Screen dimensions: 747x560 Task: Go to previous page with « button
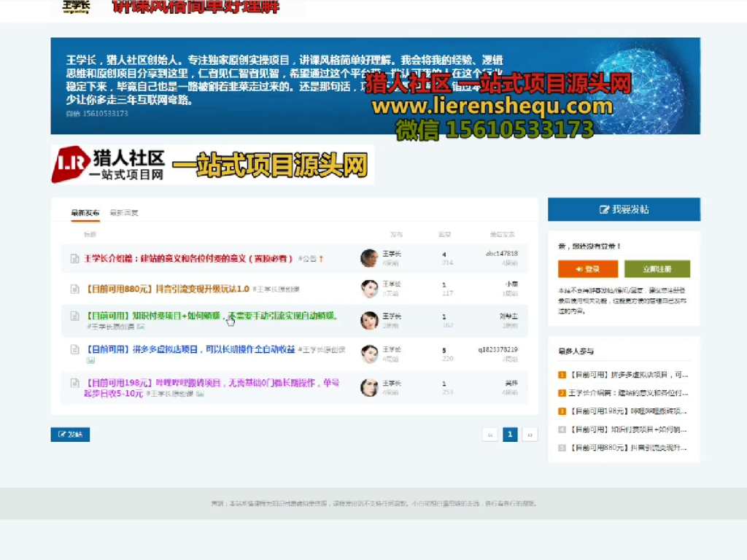[490, 435]
